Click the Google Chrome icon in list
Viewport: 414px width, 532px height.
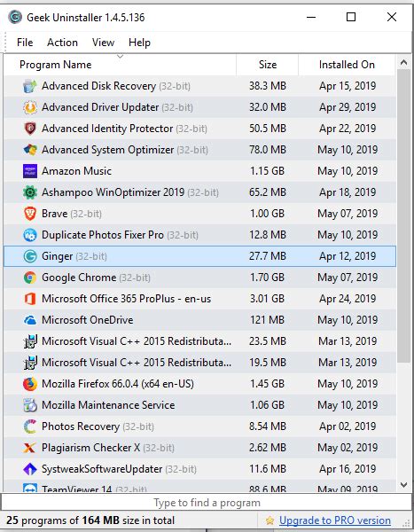30,278
